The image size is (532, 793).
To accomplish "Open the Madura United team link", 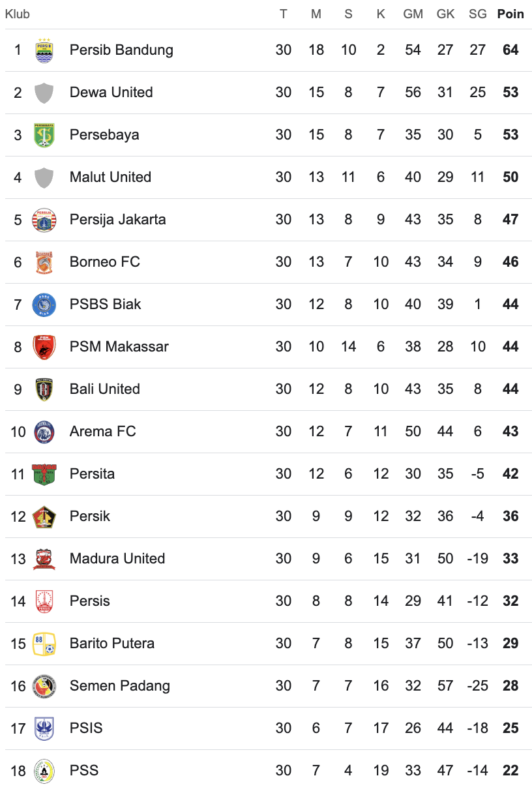I will point(117,558).
